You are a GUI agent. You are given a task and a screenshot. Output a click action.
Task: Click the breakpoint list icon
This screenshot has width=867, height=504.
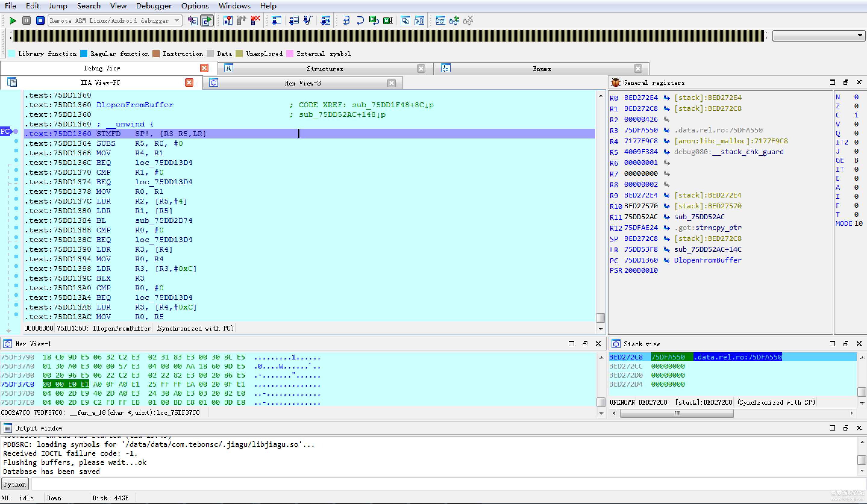point(227,21)
